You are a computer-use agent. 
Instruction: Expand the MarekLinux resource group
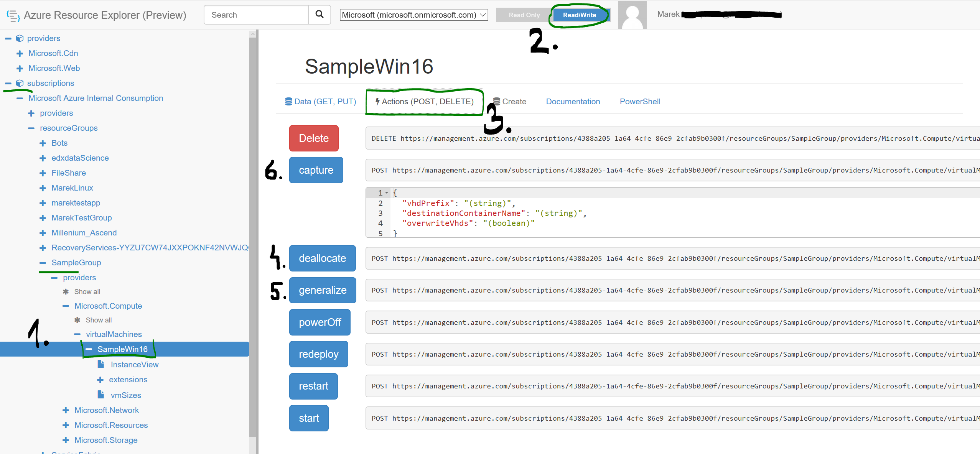43,188
